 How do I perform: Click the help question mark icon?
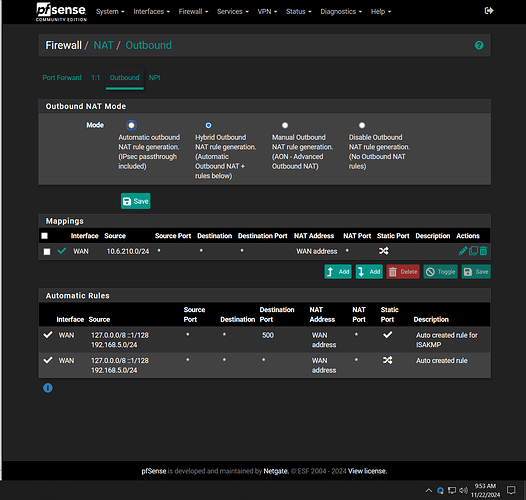tap(479, 45)
